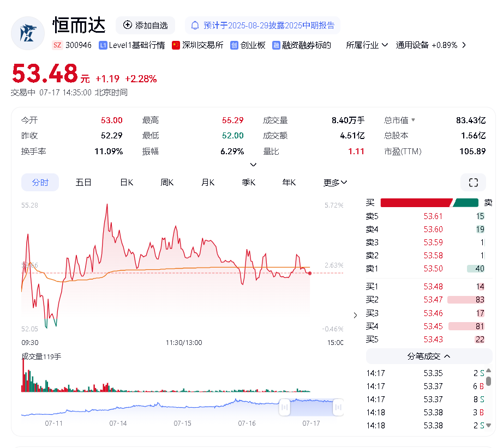The width and height of the screenshot is (503, 448).
Task: Click the trade list scrollbar down arrow
Action: point(489,425)
